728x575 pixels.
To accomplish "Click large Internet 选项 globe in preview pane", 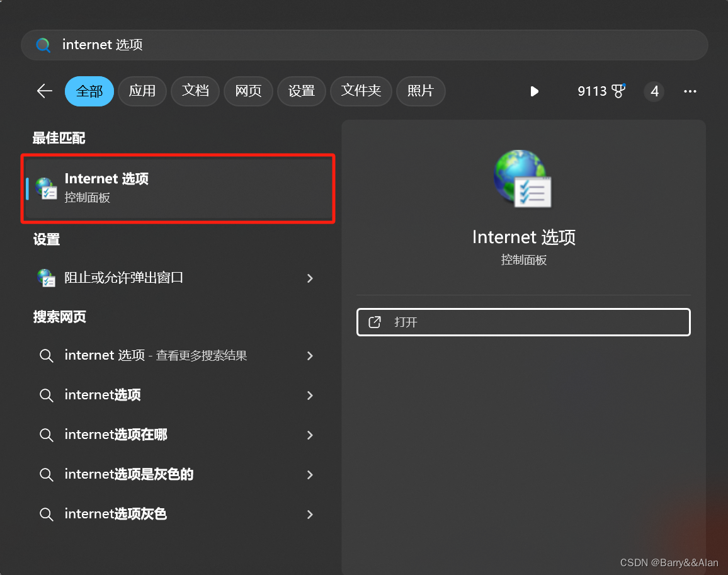I will pyautogui.click(x=523, y=179).
